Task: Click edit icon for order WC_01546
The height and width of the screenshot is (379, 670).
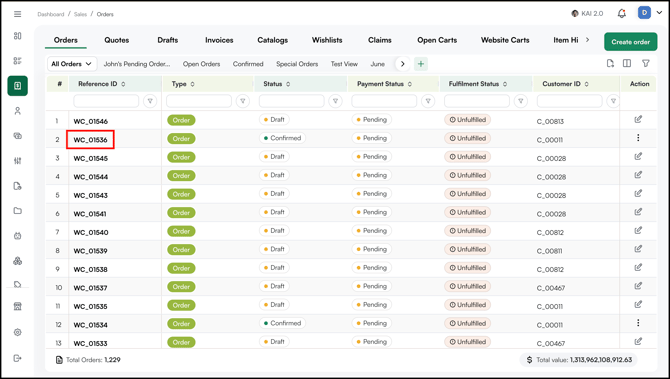Action: 638,119
